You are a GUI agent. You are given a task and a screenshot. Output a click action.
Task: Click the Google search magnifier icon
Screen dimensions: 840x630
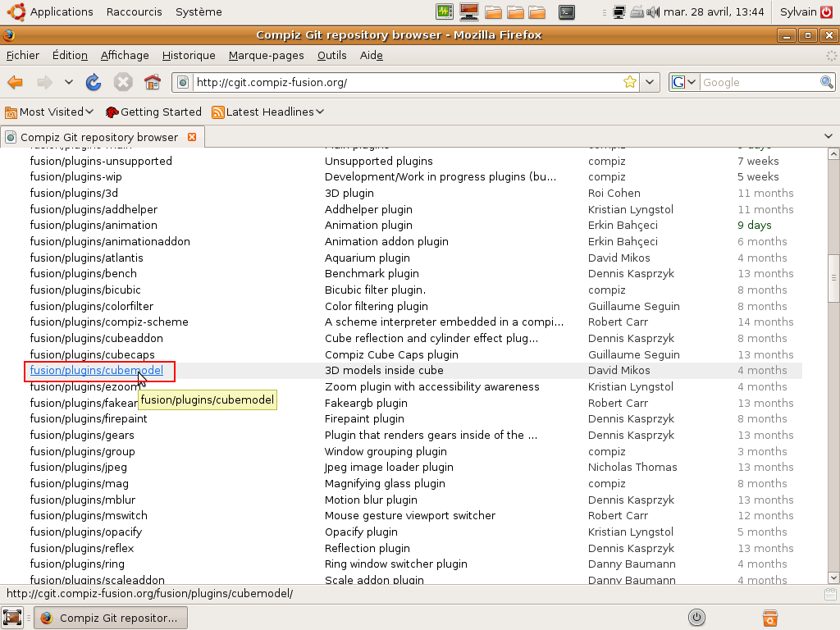coord(827,82)
